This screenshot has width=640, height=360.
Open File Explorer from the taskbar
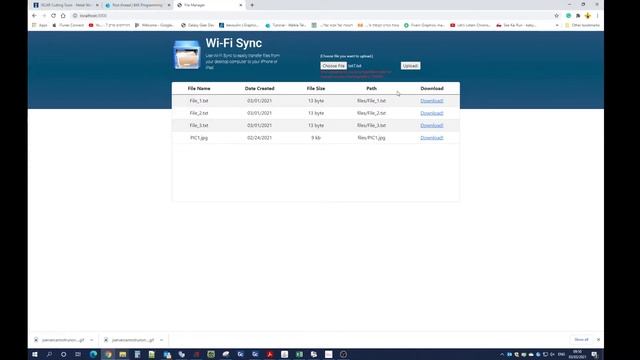pos(122,354)
